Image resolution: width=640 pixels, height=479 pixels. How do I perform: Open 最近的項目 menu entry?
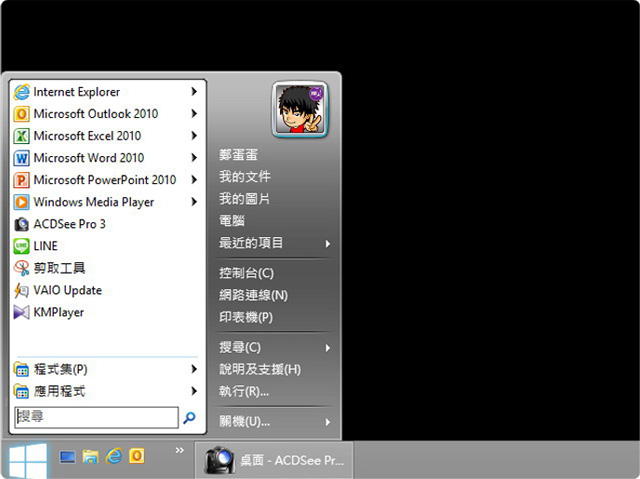251,243
